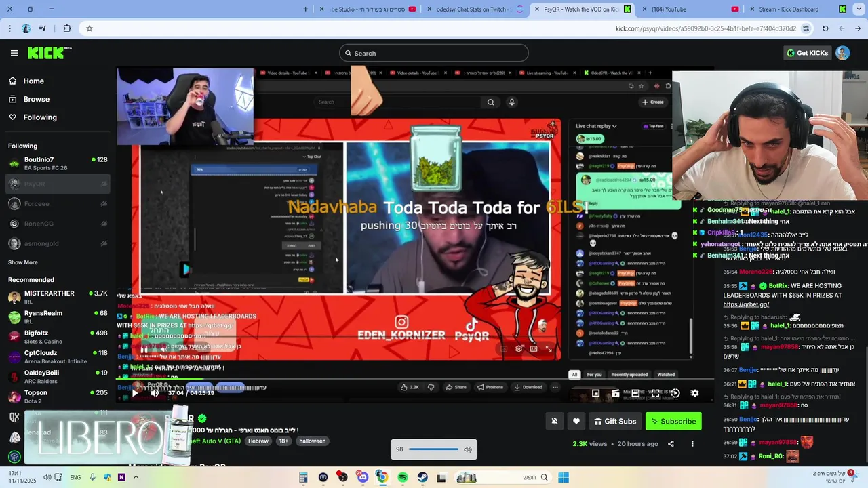This screenshot has width=868, height=488.
Task: Open Spotify from the taskbar
Action: coord(403,477)
